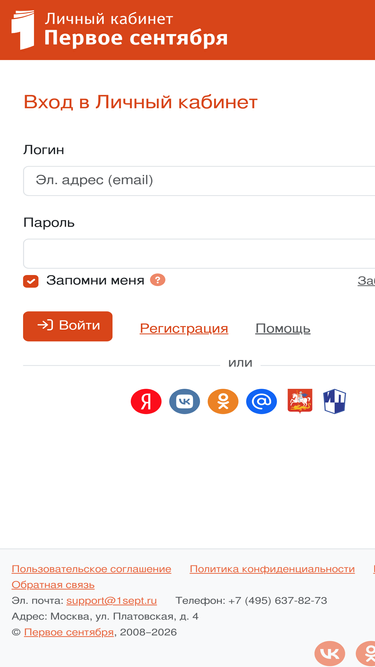Image resolution: width=375 pixels, height=667 pixels.
Task: Click the Первое сентября logo icon
Action: click(x=23, y=30)
